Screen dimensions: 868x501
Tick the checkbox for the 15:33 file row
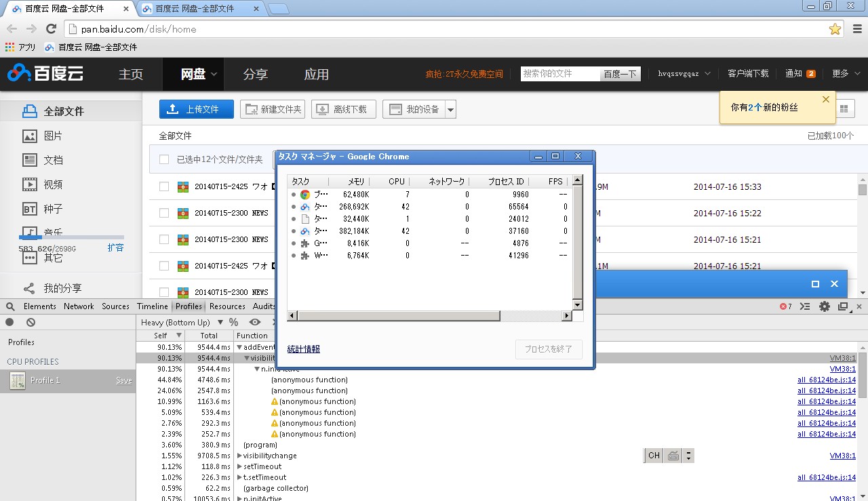[x=164, y=187]
